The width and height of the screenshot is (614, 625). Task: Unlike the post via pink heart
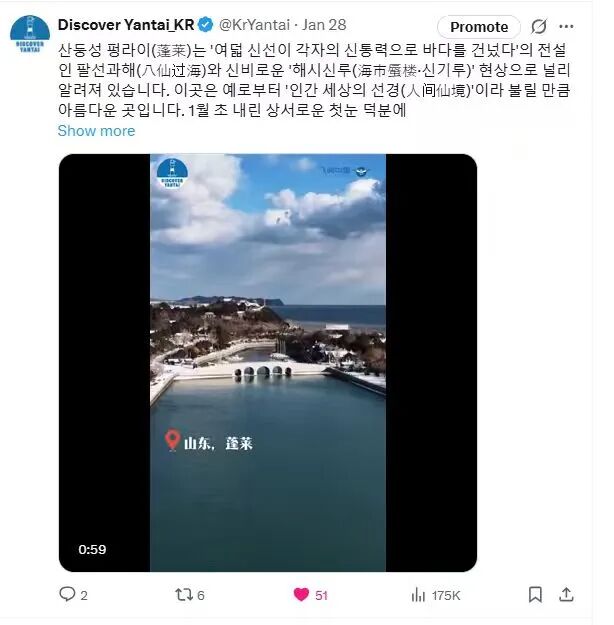[x=301, y=595]
